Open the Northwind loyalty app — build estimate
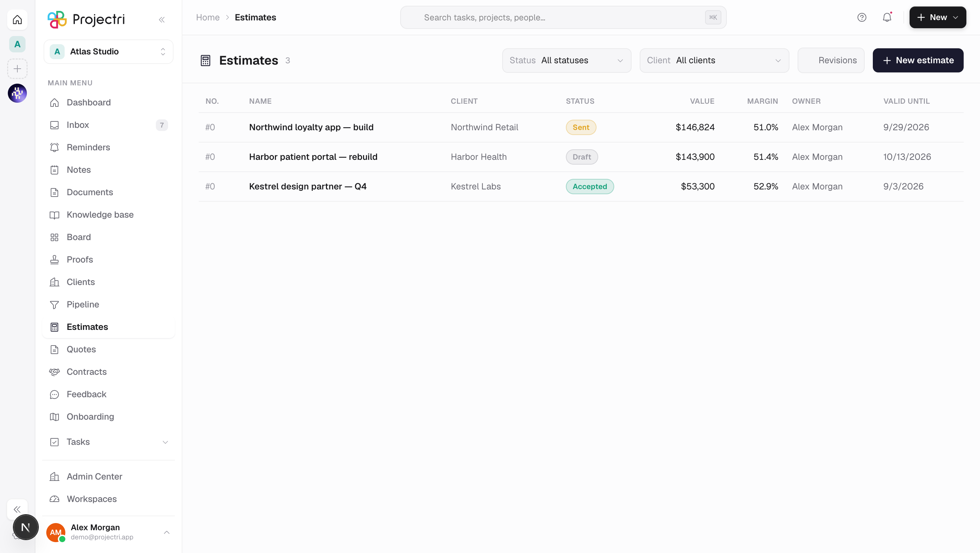Image resolution: width=980 pixels, height=553 pixels. (311, 128)
